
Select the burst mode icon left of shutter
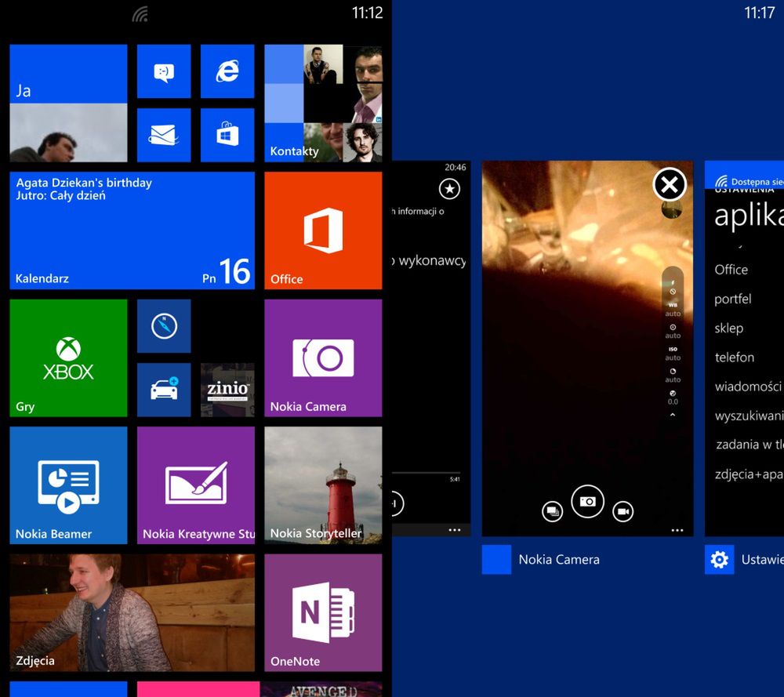(552, 512)
